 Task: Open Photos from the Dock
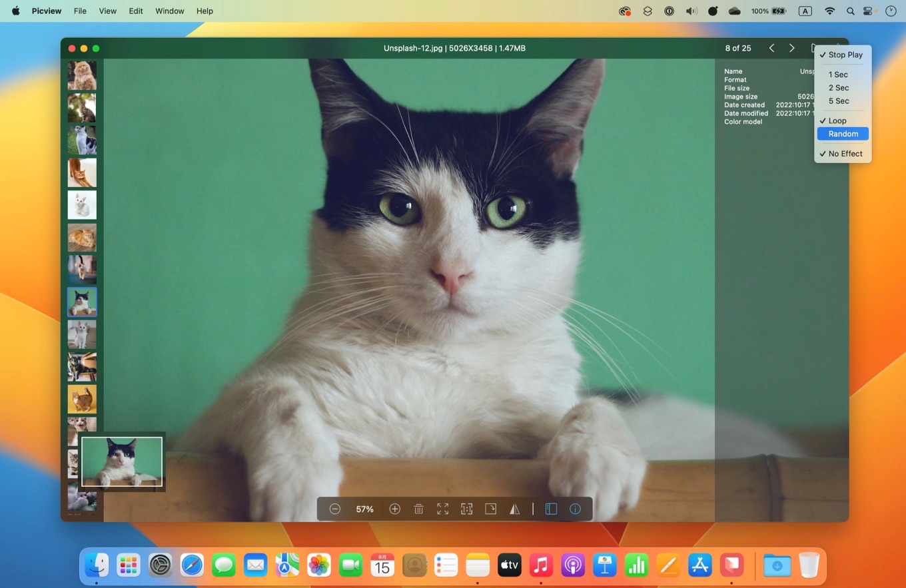click(319, 565)
